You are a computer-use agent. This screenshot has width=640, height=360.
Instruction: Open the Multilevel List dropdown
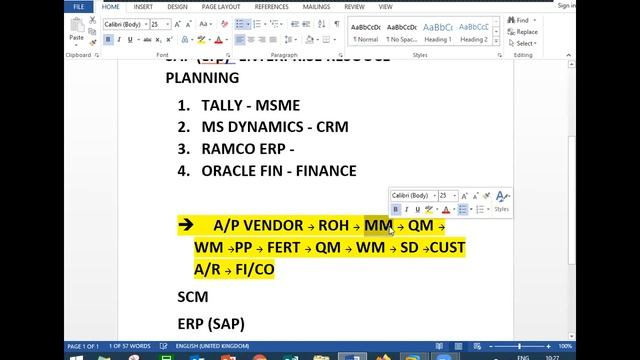pos(281,24)
